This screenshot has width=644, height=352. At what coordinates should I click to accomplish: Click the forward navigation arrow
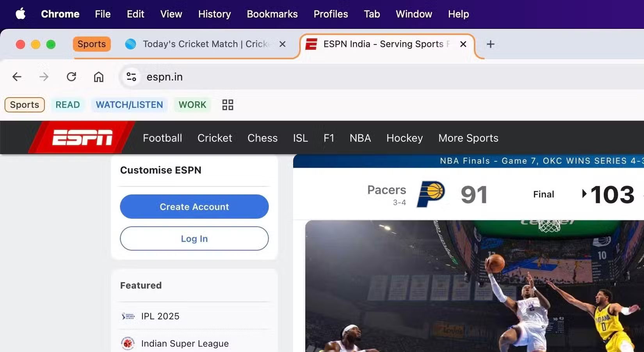click(44, 76)
